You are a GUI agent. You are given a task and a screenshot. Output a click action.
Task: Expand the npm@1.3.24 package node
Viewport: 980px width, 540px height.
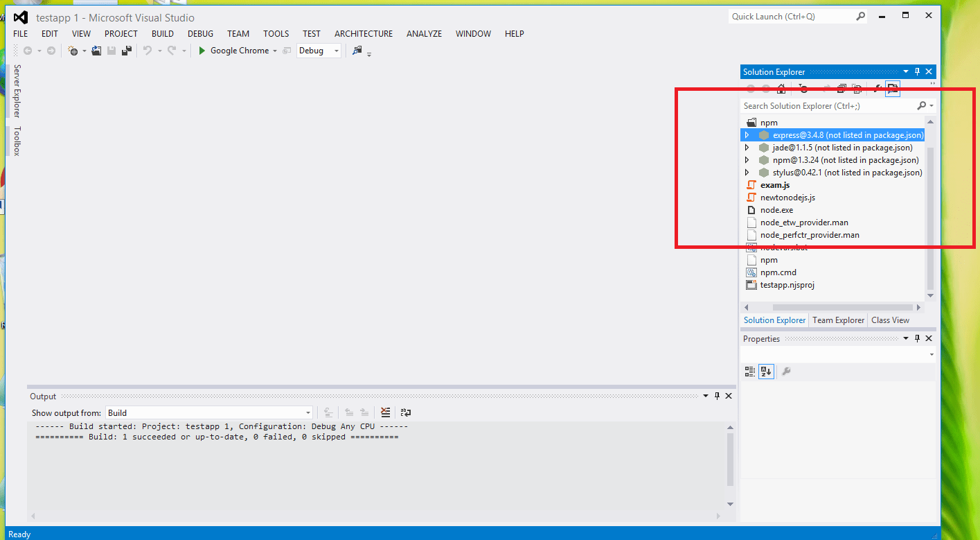click(x=747, y=160)
